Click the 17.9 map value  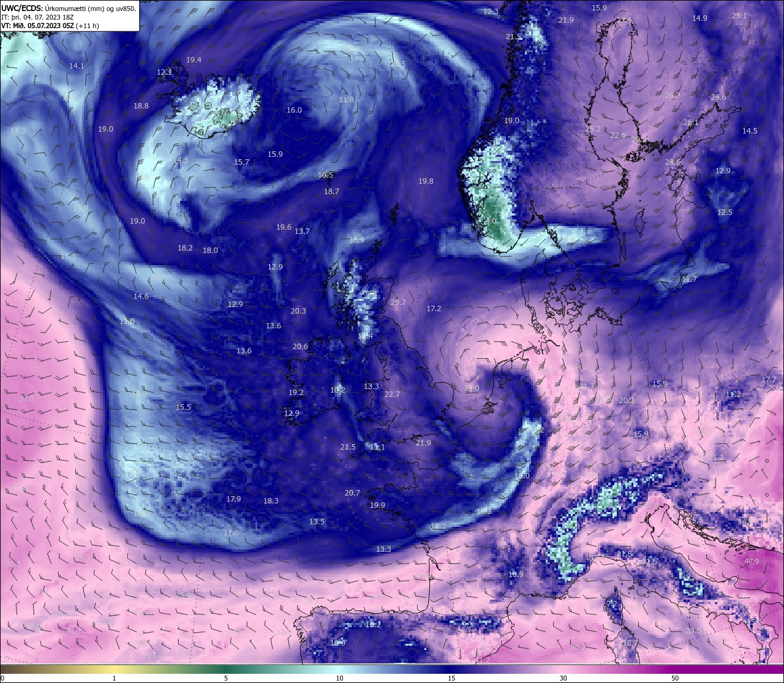pyautogui.click(x=233, y=499)
